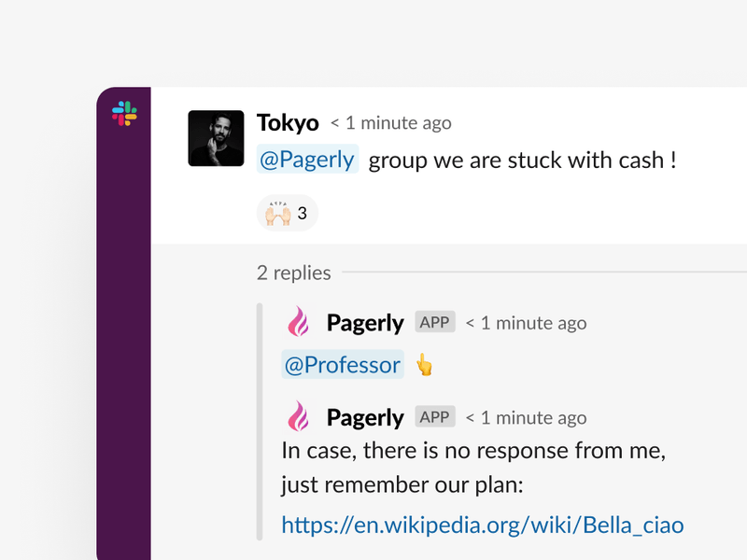Viewport: 747px width, 560px height.
Task: Open first Pagerly sender name
Action: [365, 323]
